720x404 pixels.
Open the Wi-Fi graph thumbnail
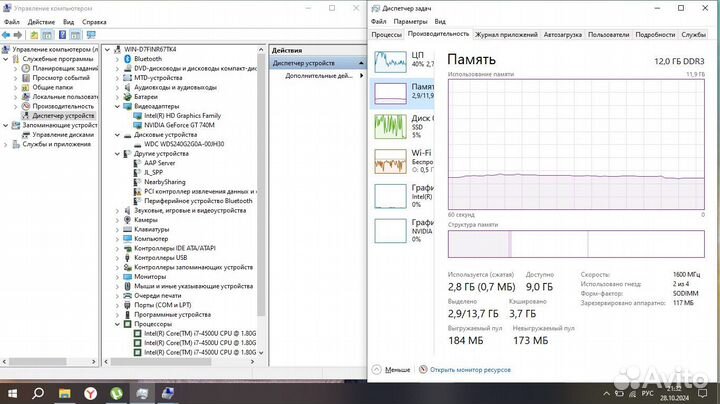point(390,161)
